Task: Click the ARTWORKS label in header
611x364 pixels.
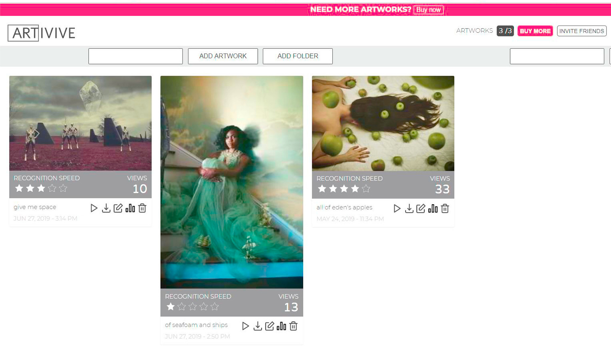Action: 474,31
